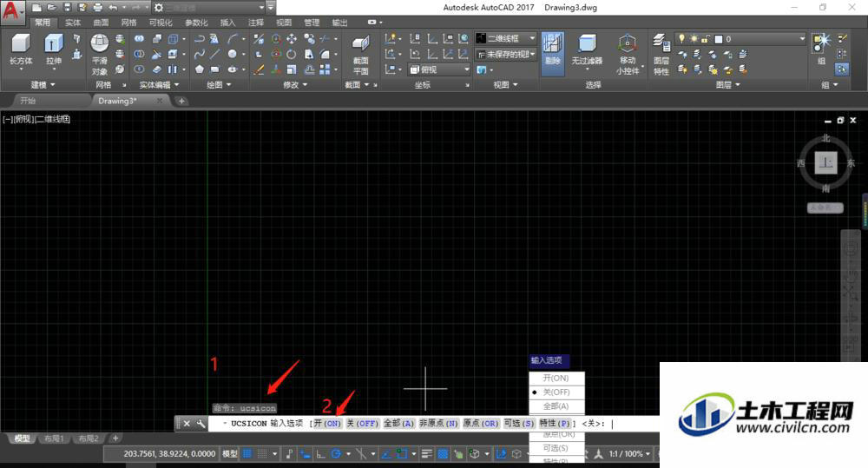Open the workspace selector dropdown
The image size is (868, 468).
[213, 8]
